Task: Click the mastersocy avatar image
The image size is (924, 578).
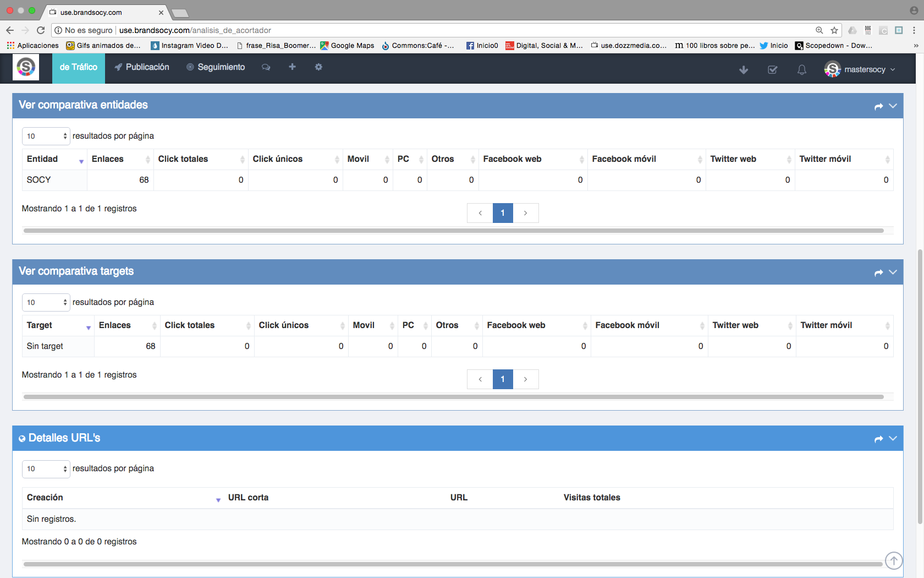Action: tap(833, 69)
